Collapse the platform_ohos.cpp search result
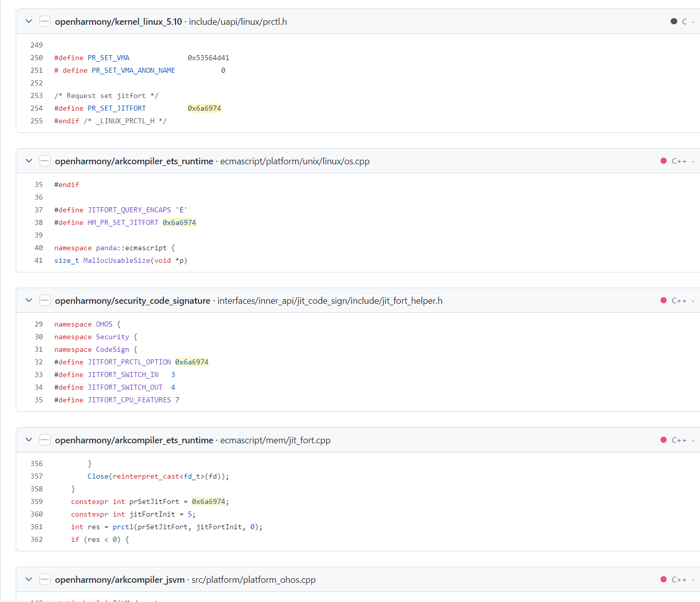 pos(29,579)
